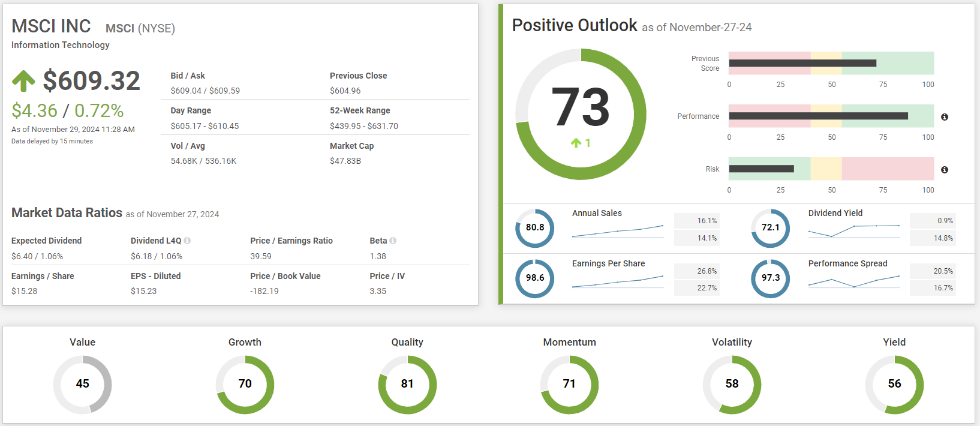Click the Bid / Ask value $609.04 / $609.59

coord(205,91)
